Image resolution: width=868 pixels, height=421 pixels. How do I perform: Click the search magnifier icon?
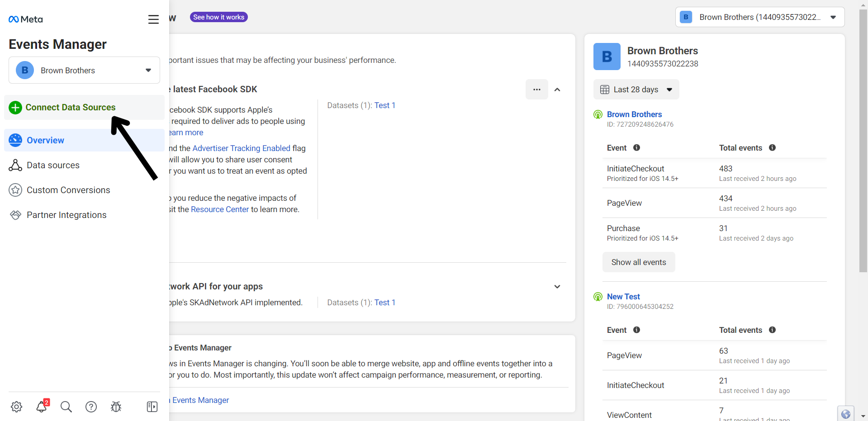click(66, 407)
